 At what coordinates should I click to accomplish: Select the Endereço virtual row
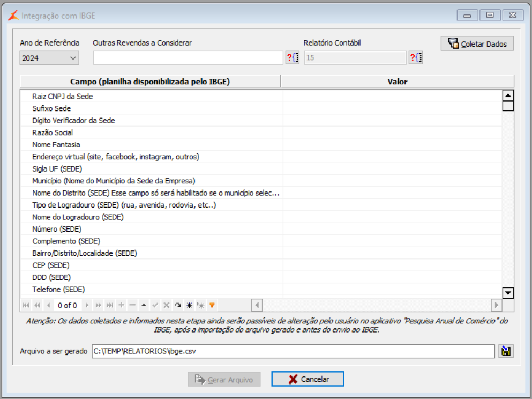pos(261,157)
